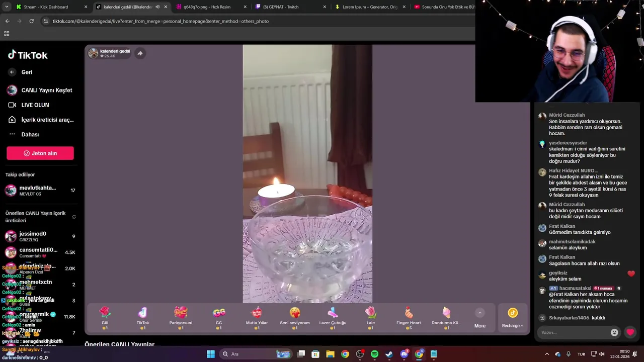
Task: Send the Seni seviyorum gift
Action: [x=295, y=318]
